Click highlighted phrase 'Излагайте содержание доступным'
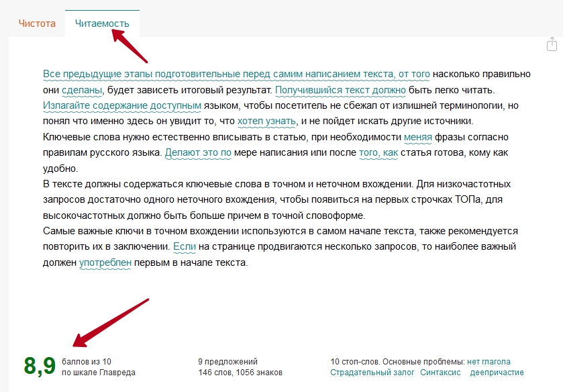 point(122,105)
